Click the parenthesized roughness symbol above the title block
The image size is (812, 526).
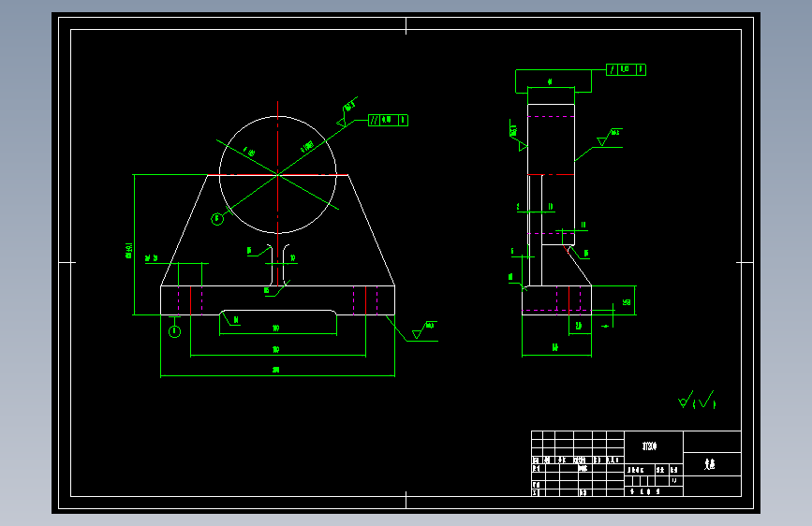pyautogui.click(x=705, y=401)
